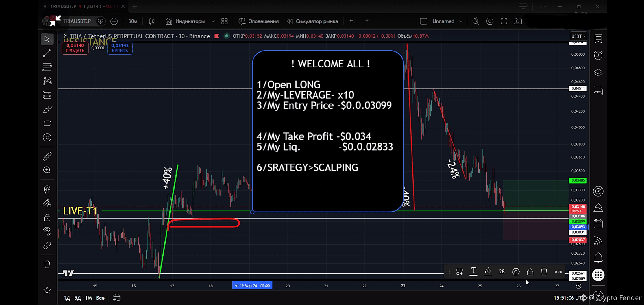
Task: Create alert via Оповещения button
Action: (x=258, y=21)
